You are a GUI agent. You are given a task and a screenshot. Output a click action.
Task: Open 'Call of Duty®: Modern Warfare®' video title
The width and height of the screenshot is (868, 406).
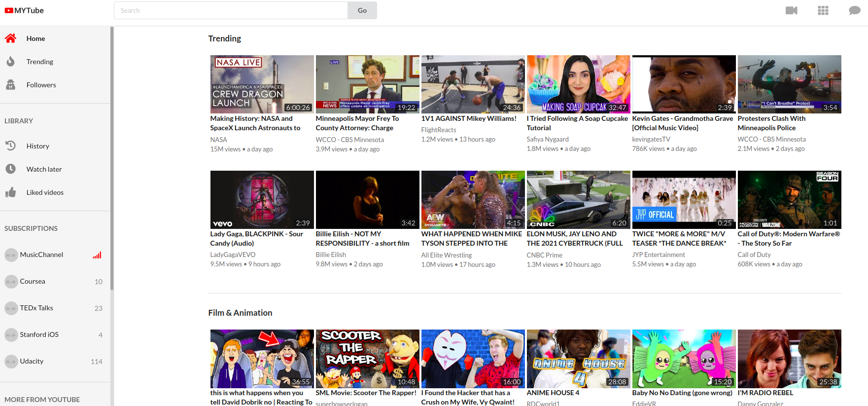click(x=789, y=239)
